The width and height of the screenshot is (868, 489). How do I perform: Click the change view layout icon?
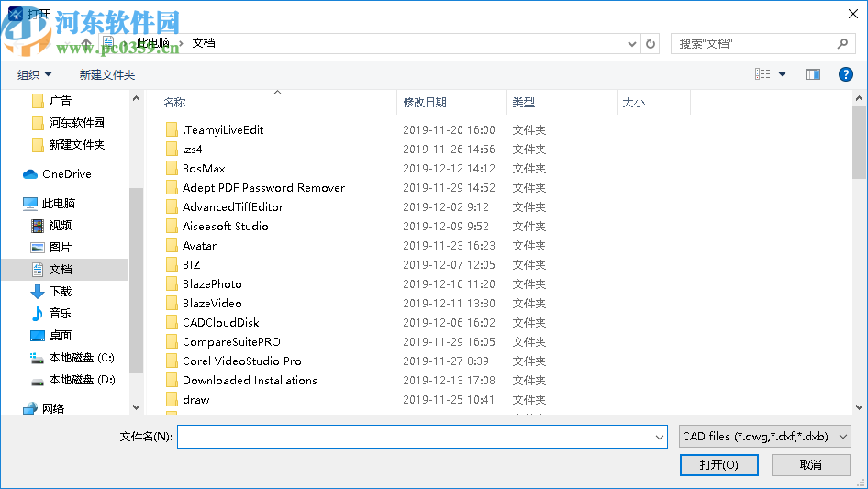pyautogui.click(x=762, y=74)
